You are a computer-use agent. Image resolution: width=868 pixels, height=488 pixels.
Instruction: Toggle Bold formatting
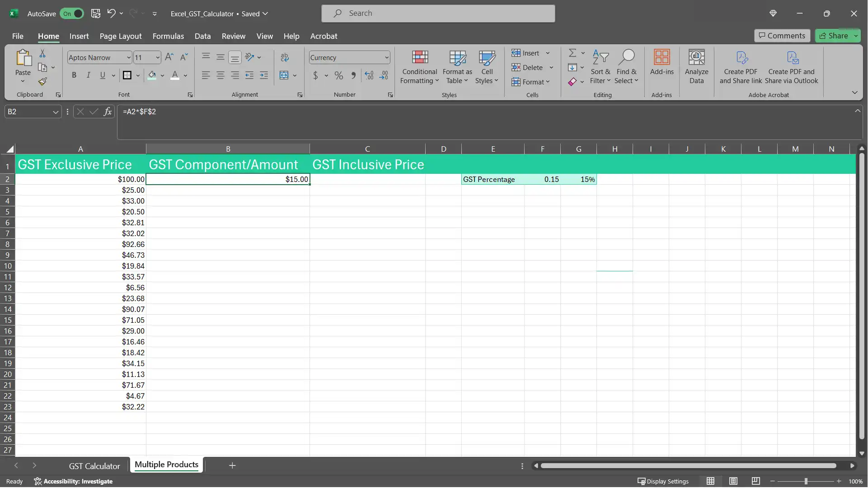point(74,75)
